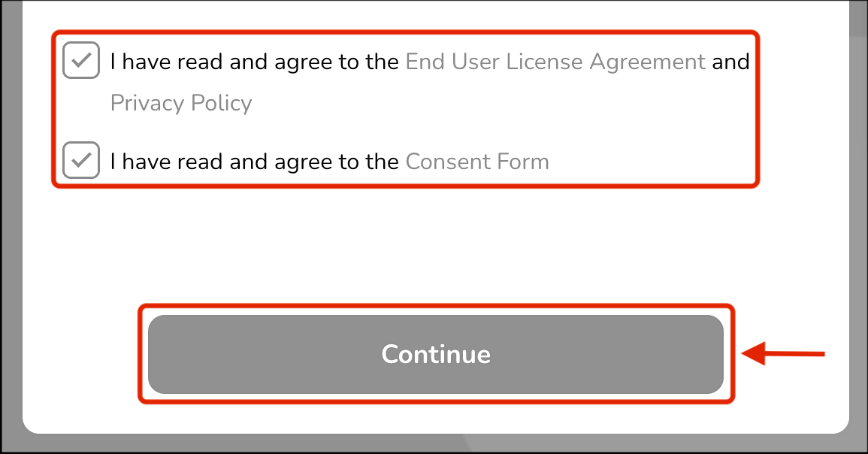Click the dimmed backdrop below the dialog
Image resolution: width=868 pixels, height=454 pixels.
pyautogui.click(x=436, y=446)
